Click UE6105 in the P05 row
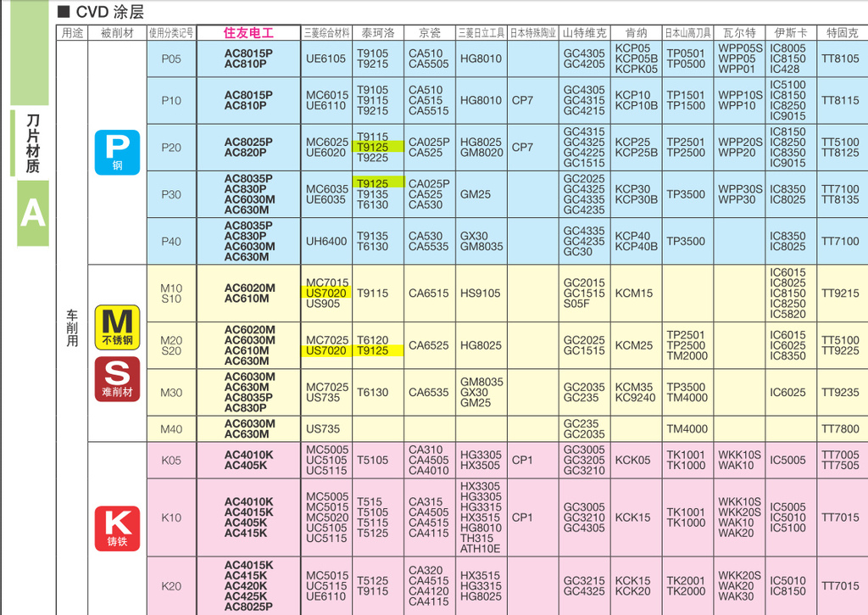 (x=325, y=59)
